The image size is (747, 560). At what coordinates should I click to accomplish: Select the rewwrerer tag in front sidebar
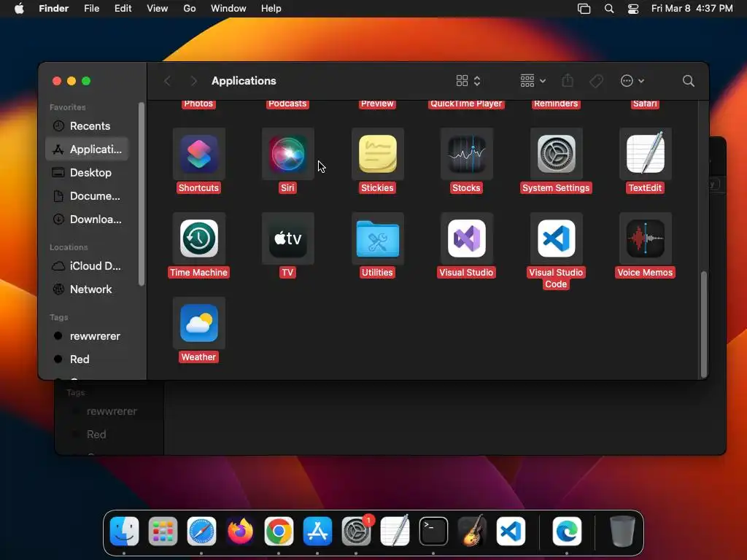pos(88,335)
